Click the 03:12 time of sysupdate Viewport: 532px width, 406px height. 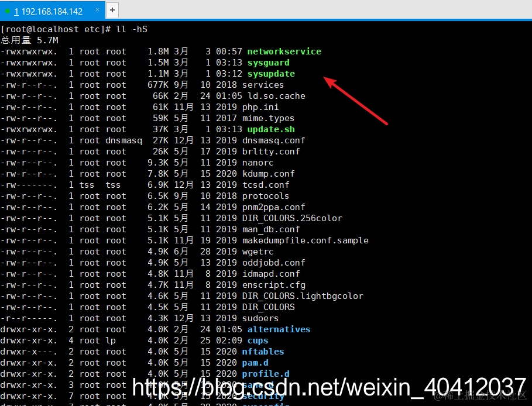point(229,74)
